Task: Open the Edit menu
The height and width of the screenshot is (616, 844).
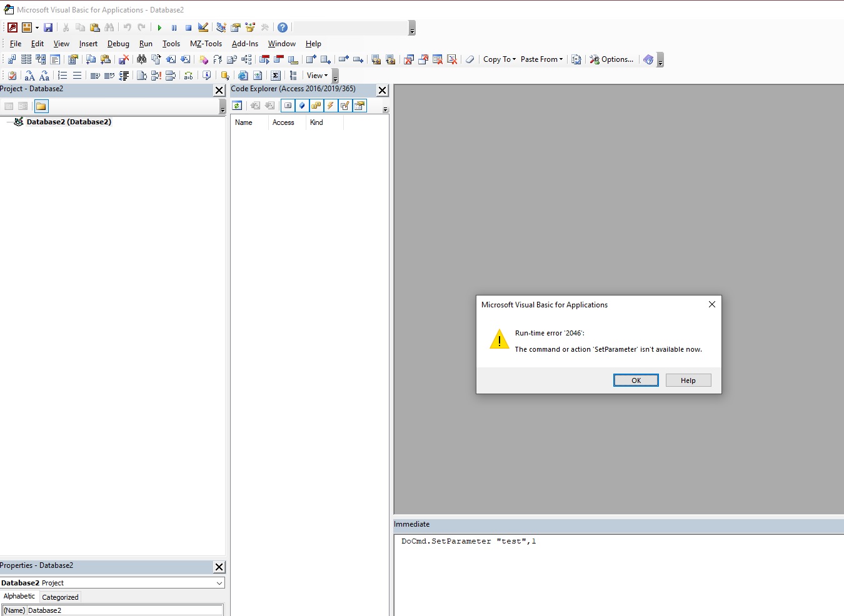Action: point(38,44)
